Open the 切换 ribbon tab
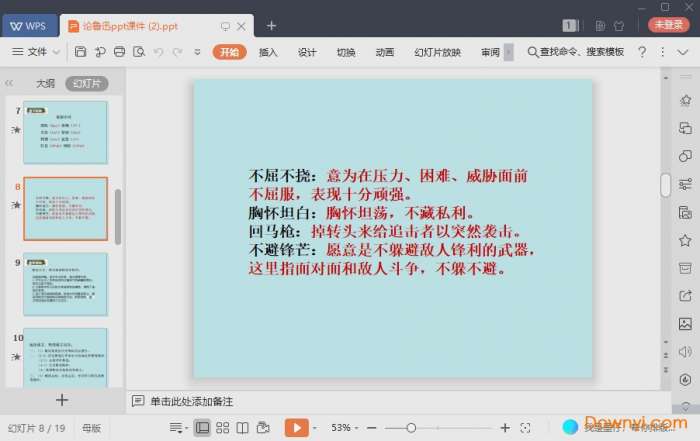The image size is (700, 441). click(x=346, y=52)
